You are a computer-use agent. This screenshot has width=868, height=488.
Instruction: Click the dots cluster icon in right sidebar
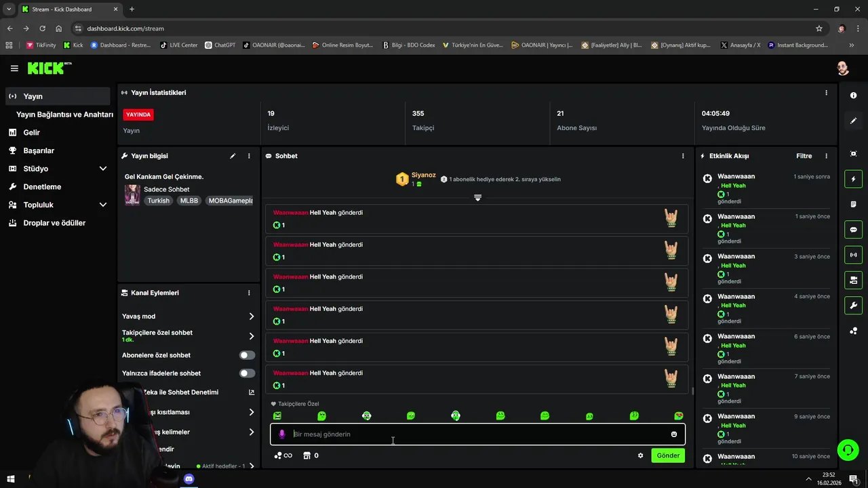(x=853, y=331)
